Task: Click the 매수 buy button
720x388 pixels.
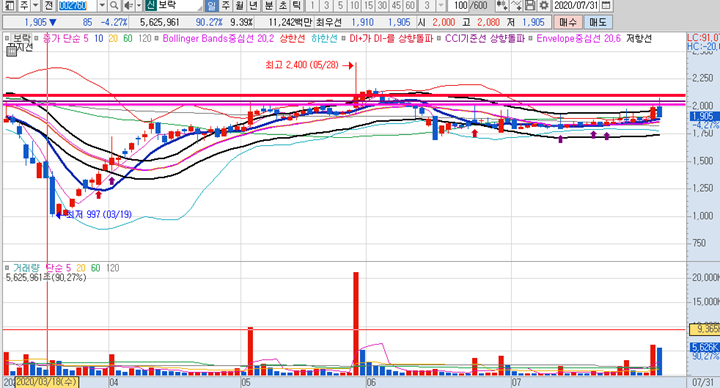Action: pyautogui.click(x=568, y=22)
